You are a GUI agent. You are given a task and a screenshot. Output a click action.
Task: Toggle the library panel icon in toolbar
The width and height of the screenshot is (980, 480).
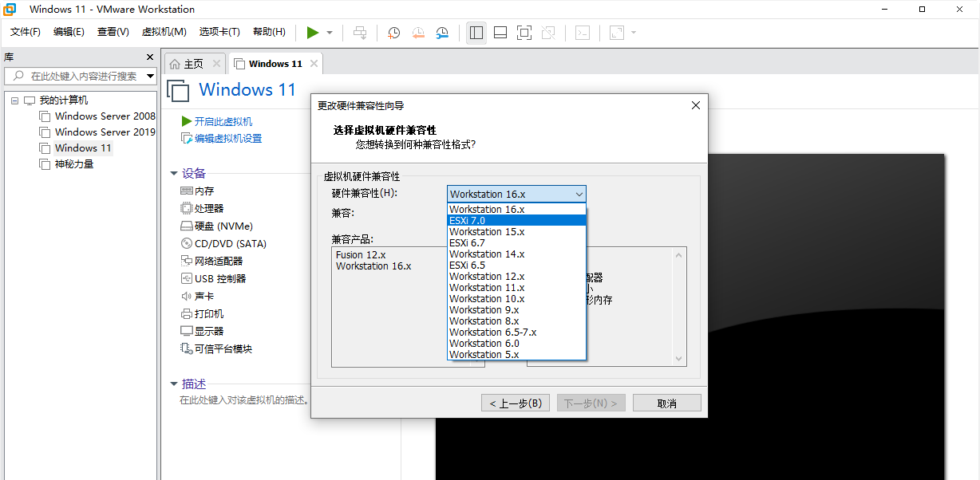click(x=476, y=33)
